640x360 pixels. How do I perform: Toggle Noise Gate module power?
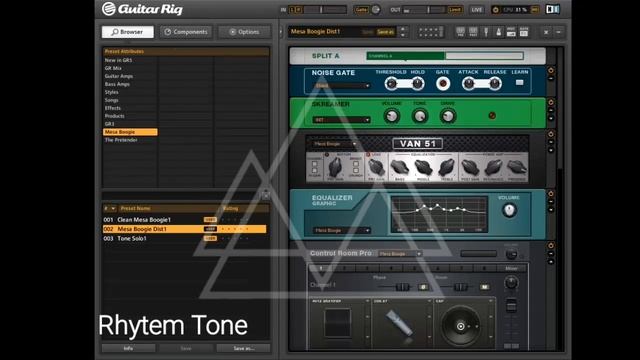pyautogui.click(x=551, y=70)
